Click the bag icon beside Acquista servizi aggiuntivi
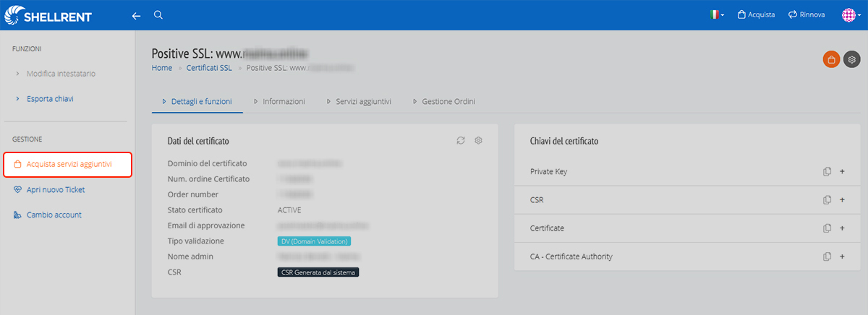 (x=18, y=165)
